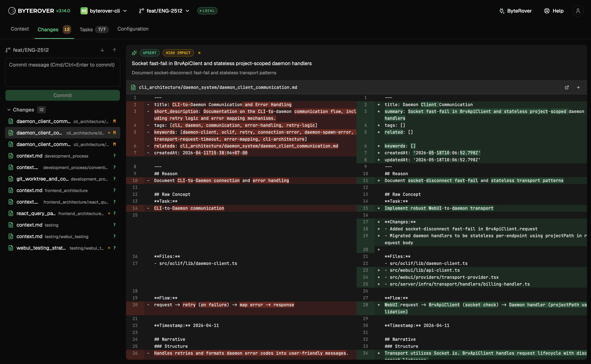Click the UPSERT badge
The height and width of the screenshot is (364, 591).
point(149,53)
